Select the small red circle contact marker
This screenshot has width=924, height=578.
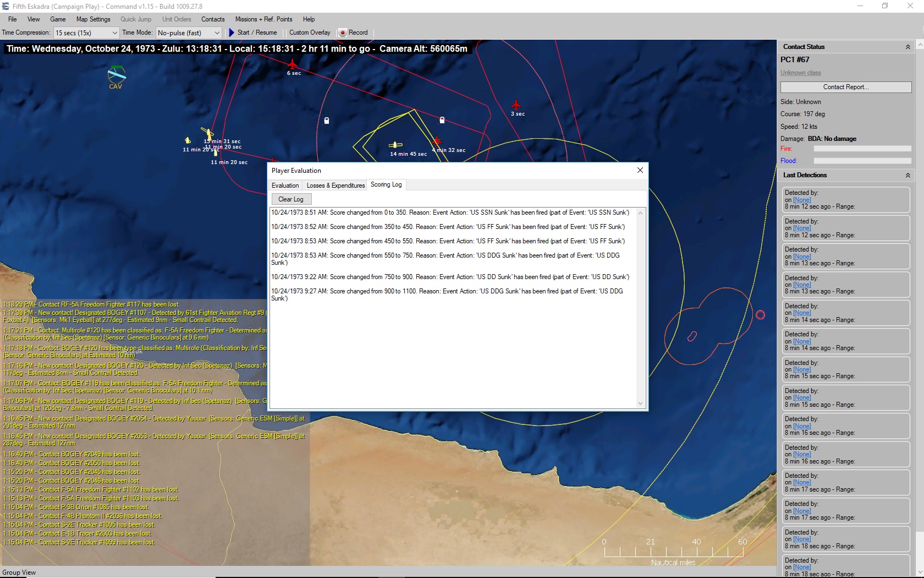coord(760,315)
